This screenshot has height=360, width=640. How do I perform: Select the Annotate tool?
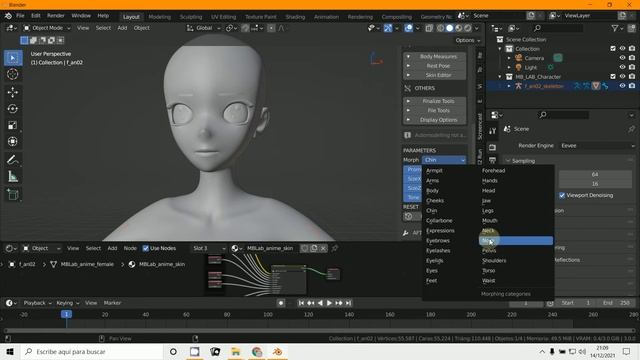point(13,160)
